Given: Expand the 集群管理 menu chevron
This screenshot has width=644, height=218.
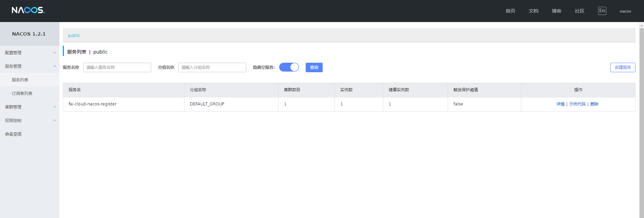Looking at the screenshot, I should pyautogui.click(x=55, y=107).
